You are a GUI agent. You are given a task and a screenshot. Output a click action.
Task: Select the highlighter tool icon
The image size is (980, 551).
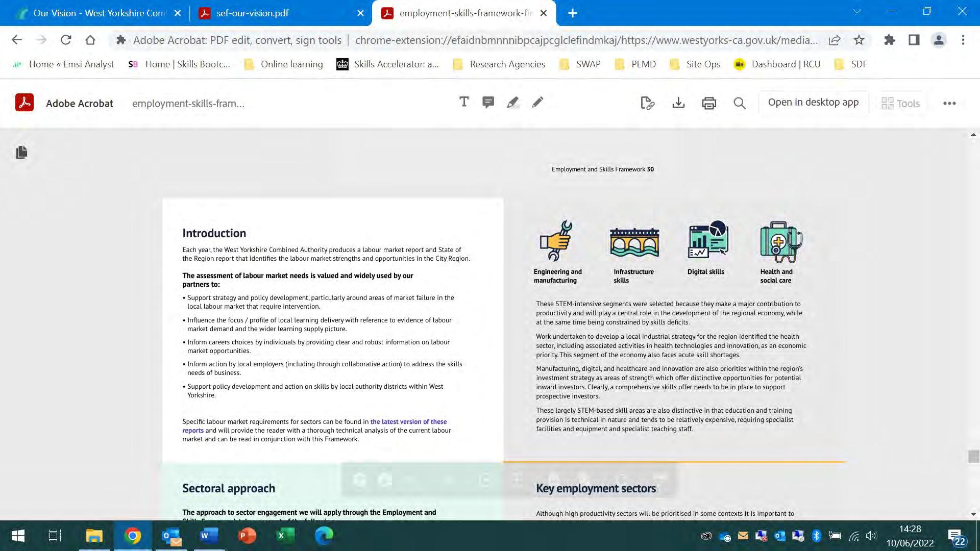pyautogui.click(x=512, y=103)
